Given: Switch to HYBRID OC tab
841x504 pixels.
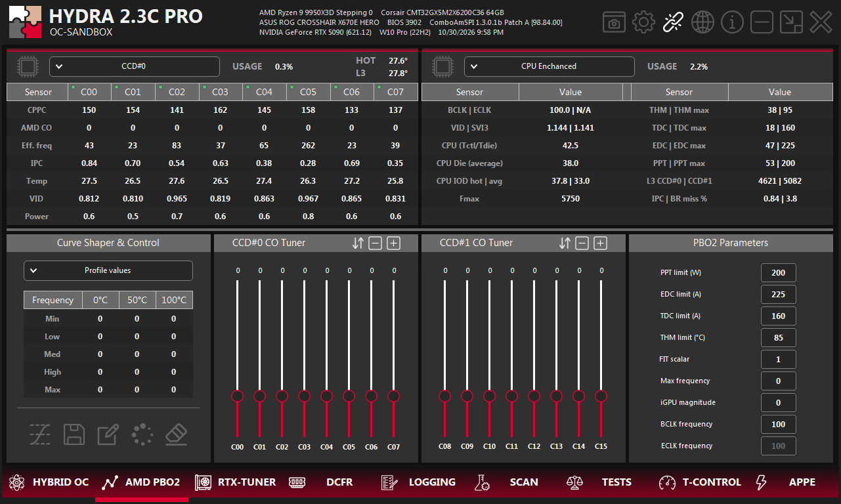Looking at the screenshot, I should click(49, 482).
